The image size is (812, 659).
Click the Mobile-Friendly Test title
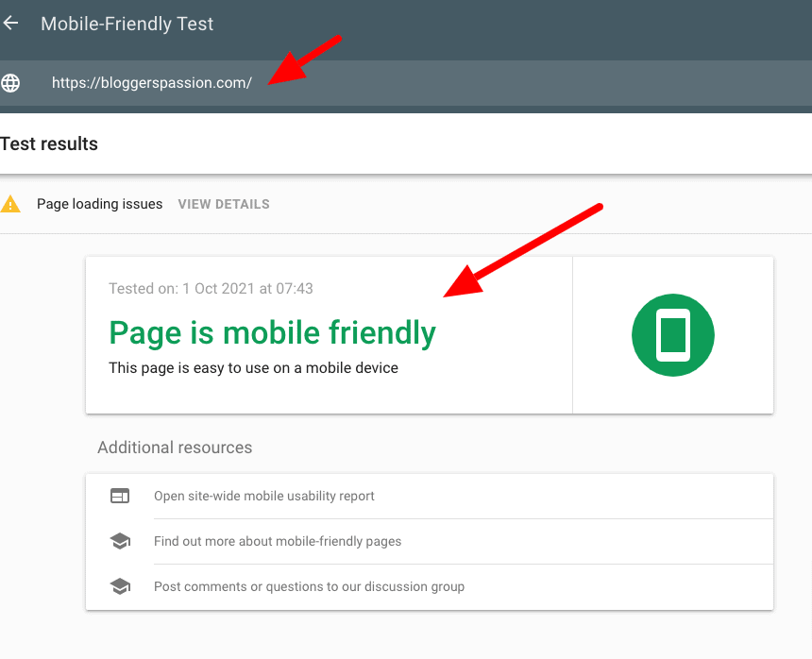[x=127, y=24]
